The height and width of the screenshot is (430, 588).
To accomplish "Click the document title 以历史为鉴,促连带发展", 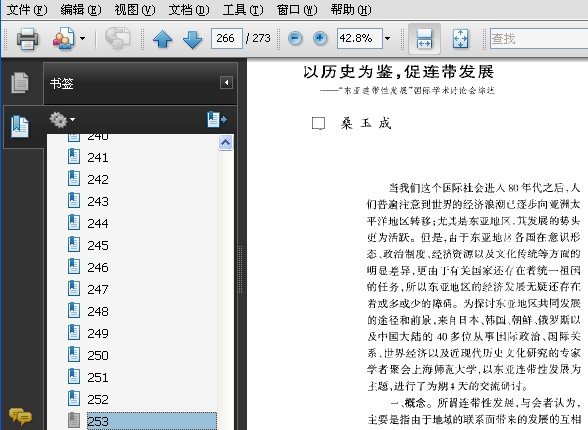I will [x=398, y=72].
